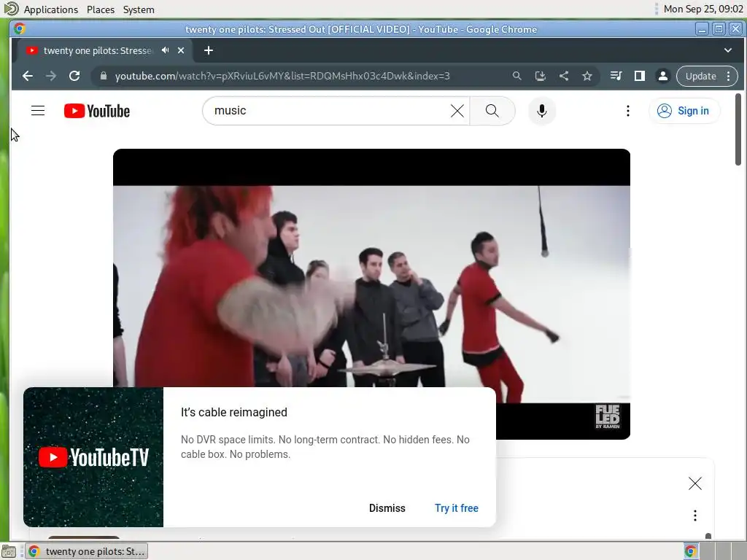Click the show desktop icon in bottom panel
This screenshot has width=747, height=560.
point(9,551)
